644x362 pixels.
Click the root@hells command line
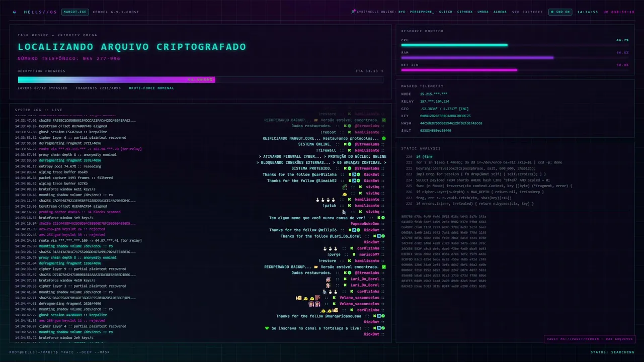coord(59,352)
